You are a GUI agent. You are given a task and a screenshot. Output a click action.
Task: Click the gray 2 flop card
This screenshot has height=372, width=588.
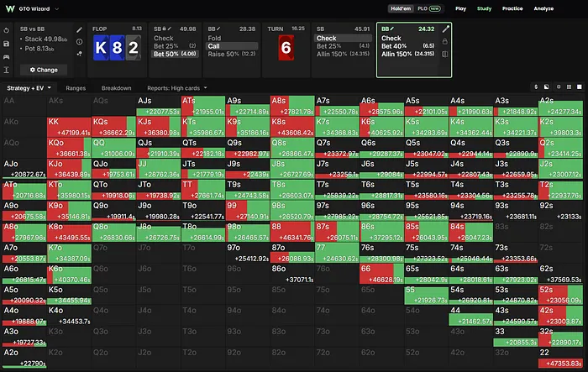[x=133, y=48]
